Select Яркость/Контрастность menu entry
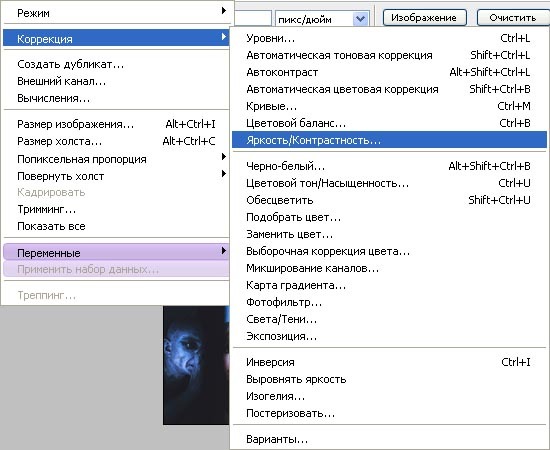 [389, 140]
